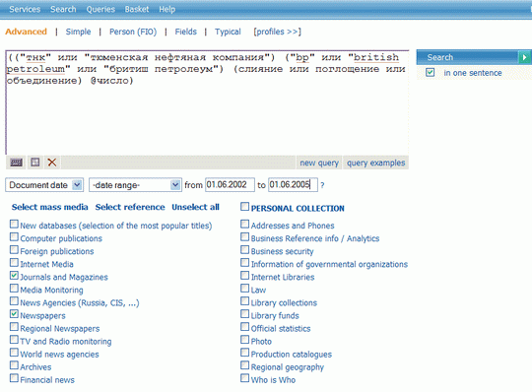Viewport: 532px width, 392px height.
Task: Tick 'Internet Media' checkbox
Action: [x=14, y=262]
